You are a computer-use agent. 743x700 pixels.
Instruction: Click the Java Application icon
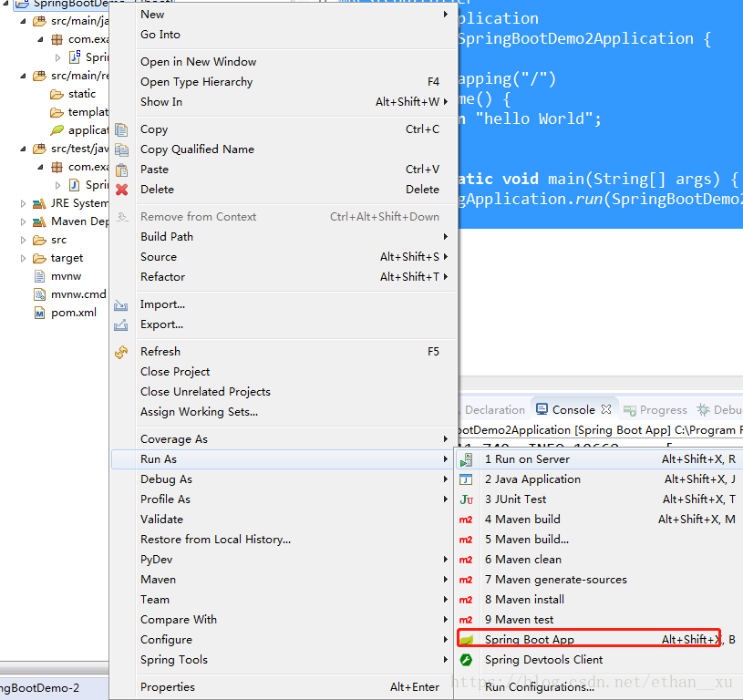point(466,479)
